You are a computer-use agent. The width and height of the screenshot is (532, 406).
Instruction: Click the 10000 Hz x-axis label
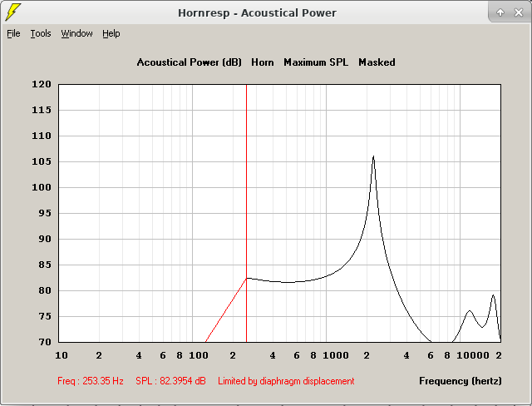pos(473,355)
